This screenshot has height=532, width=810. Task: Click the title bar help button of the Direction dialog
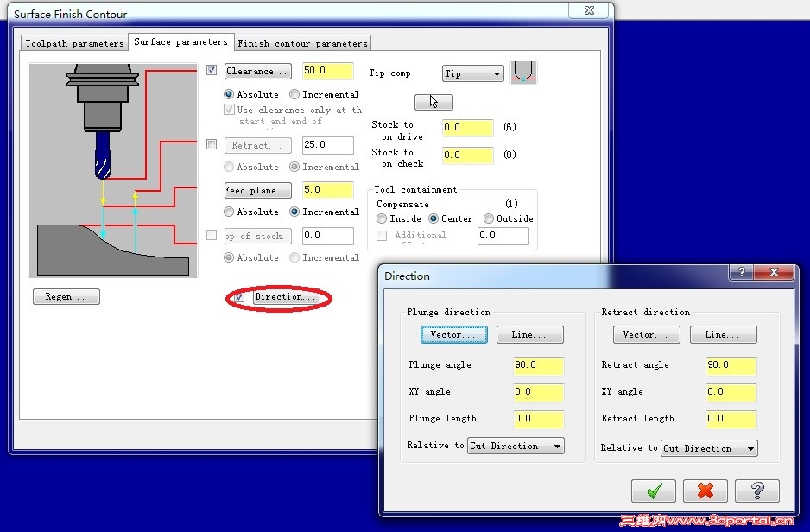[741, 272]
